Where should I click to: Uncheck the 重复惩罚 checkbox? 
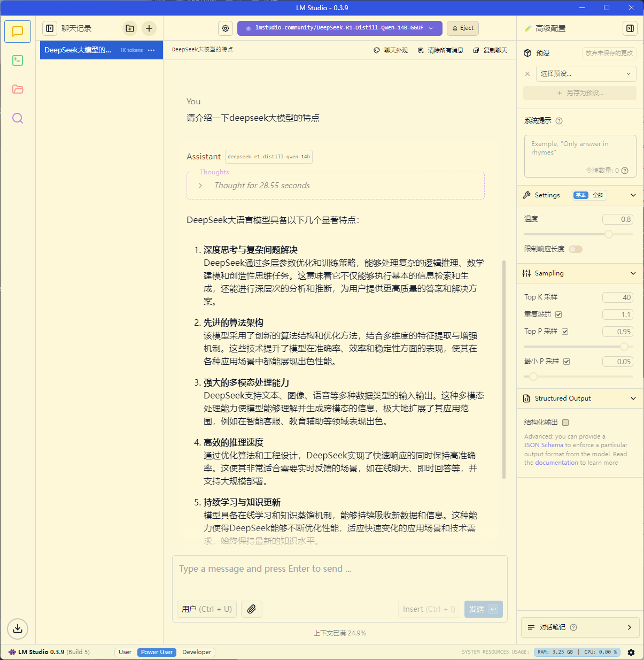(x=558, y=314)
